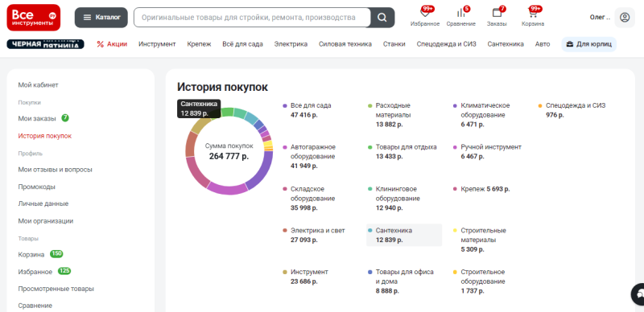Viewport: 644px width, 312px height.
Task: Open Просмотренные товары in sidebar
Action: coord(56,289)
